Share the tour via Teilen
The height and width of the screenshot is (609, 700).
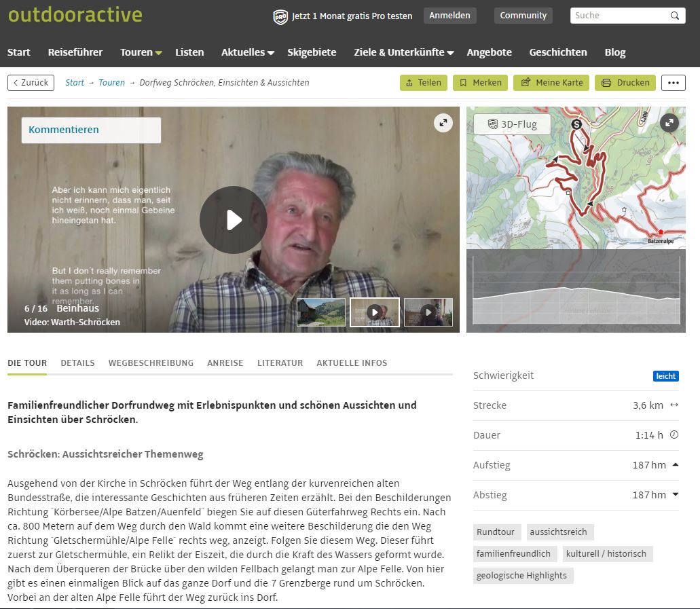pos(424,83)
